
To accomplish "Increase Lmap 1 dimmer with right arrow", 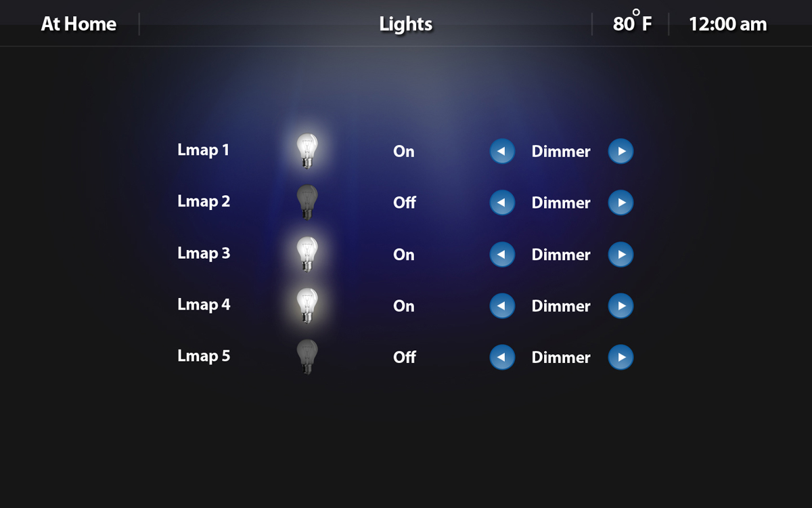I will point(621,151).
